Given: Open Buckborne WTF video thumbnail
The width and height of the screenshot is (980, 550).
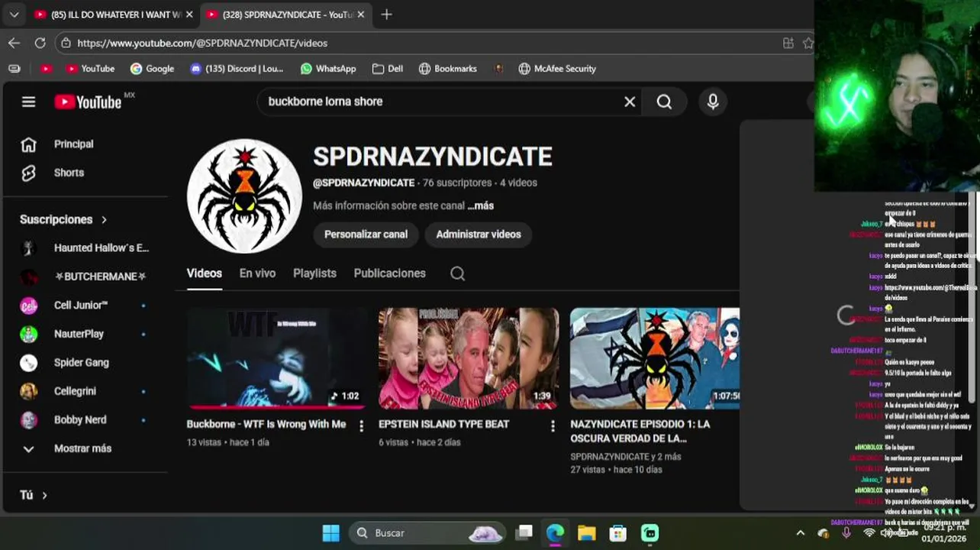Looking at the screenshot, I should 277,358.
